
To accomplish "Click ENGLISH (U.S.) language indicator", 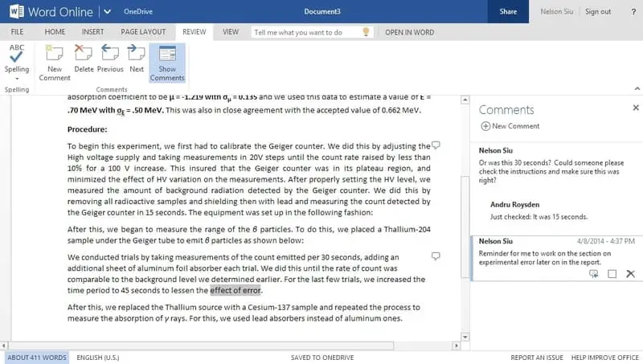I will click(98, 358).
